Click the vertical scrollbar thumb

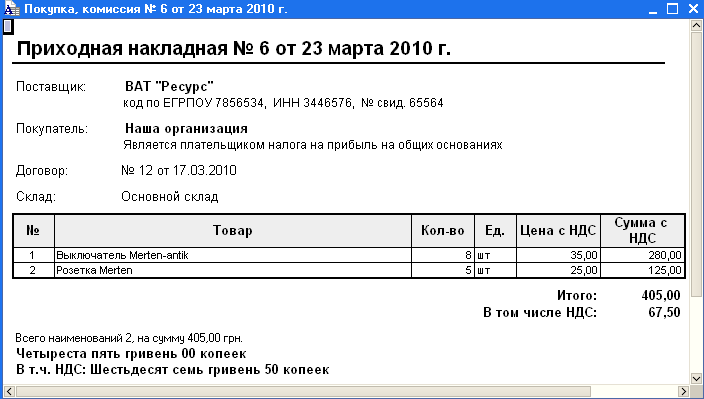click(696, 163)
